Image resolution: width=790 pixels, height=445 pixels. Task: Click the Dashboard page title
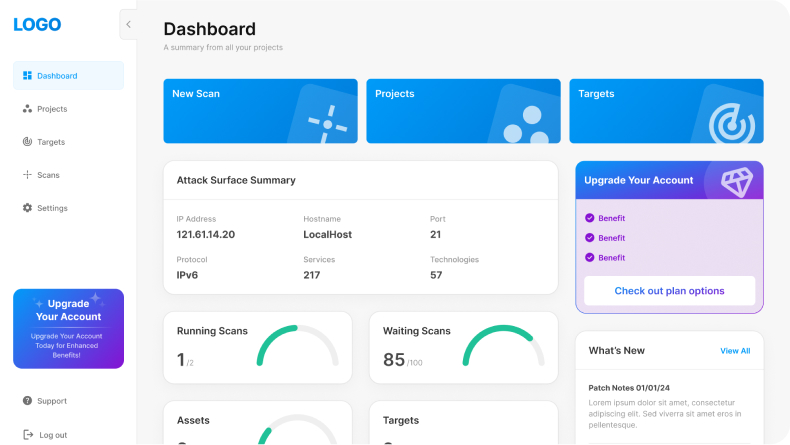tap(210, 29)
